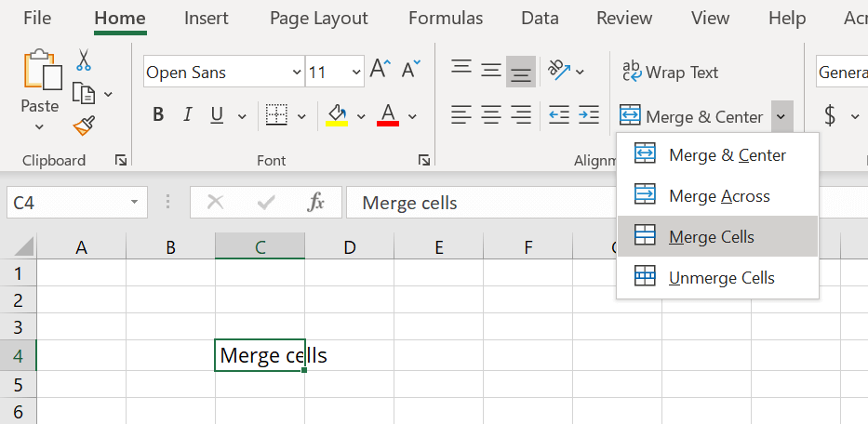Click the Copy icon in Clipboard
Screen dimensions: 868x424
click(x=84, y=93)
